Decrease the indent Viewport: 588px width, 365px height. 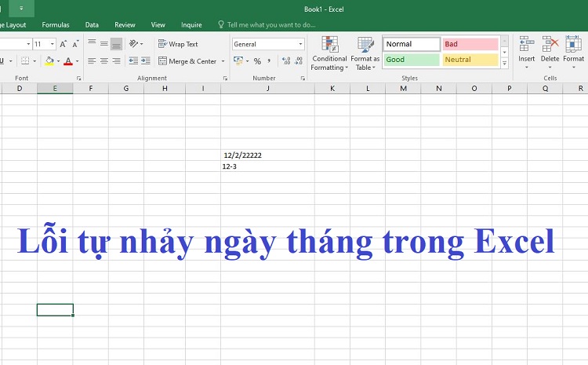click(133, 61)
